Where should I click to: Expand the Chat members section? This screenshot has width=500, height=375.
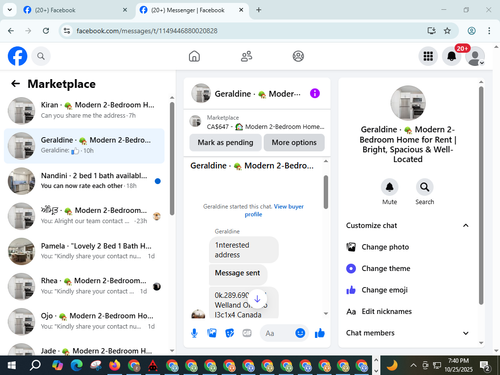click(408, 333)
